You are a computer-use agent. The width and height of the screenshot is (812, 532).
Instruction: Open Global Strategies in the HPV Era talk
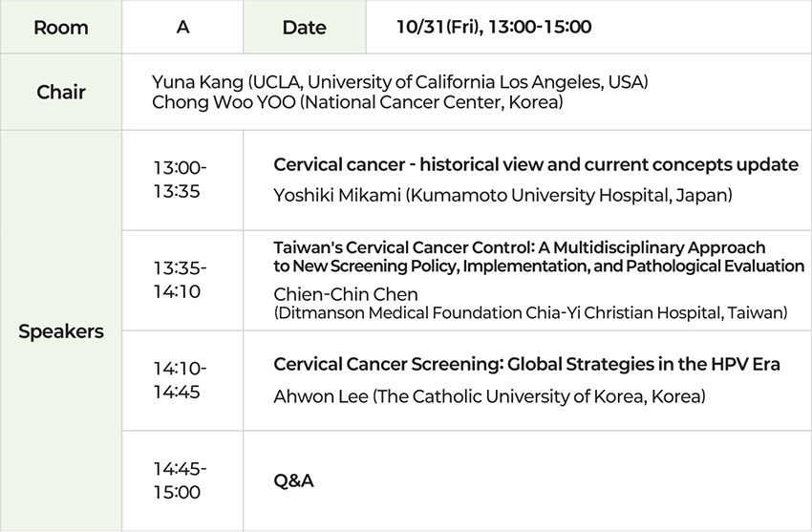click(x=526, y=364)
